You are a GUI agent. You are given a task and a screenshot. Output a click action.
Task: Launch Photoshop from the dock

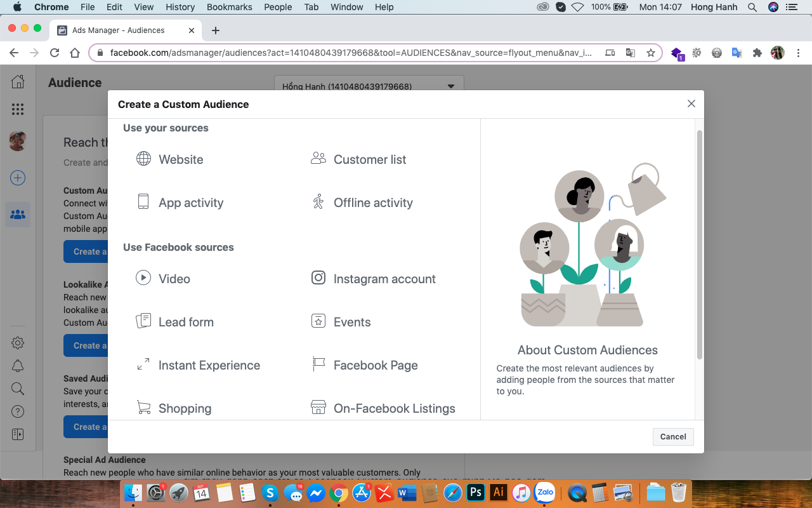475,493
